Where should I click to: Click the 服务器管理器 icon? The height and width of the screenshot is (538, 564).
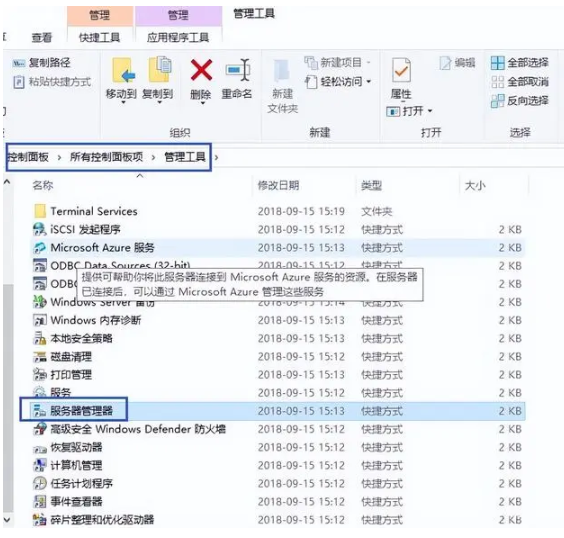(x=40, y=411)
